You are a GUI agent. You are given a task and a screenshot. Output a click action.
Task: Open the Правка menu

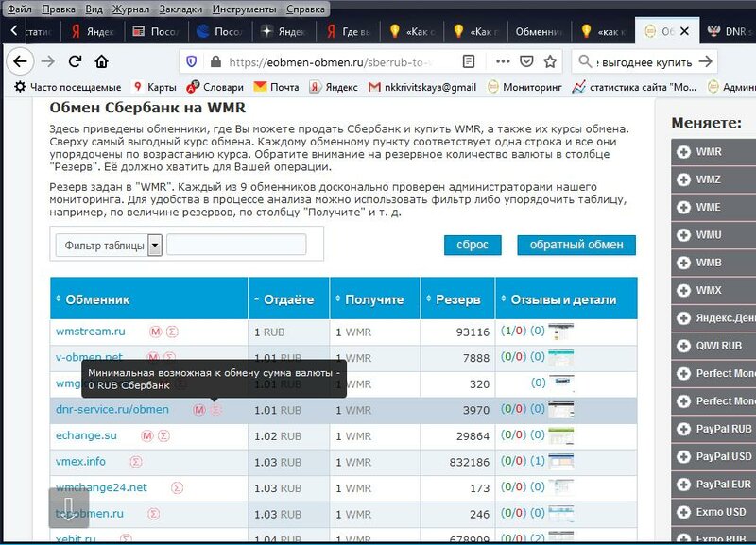pos(59,9)
